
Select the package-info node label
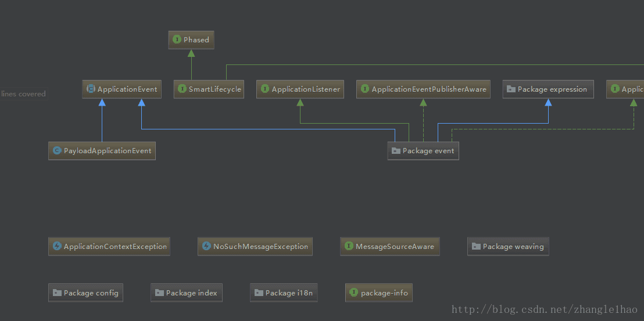(384, 293)
